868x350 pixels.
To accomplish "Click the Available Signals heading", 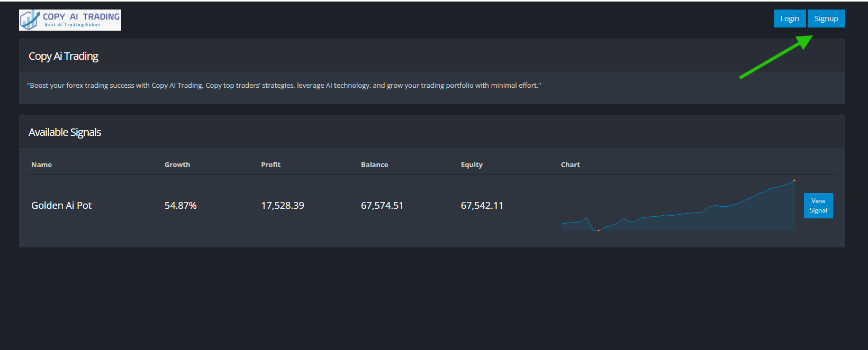I will tap(65, 132).
